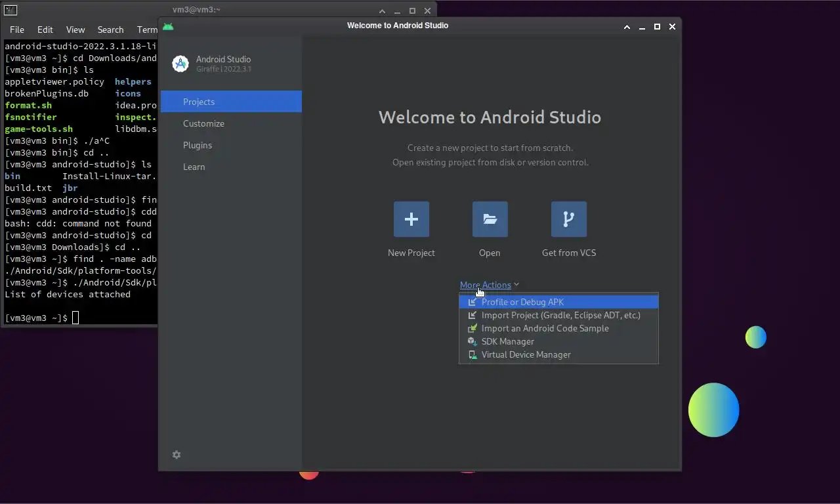This screenshot has height=504, width=840.
Task: Close the terminal window
Action: [x=428, y=10]
